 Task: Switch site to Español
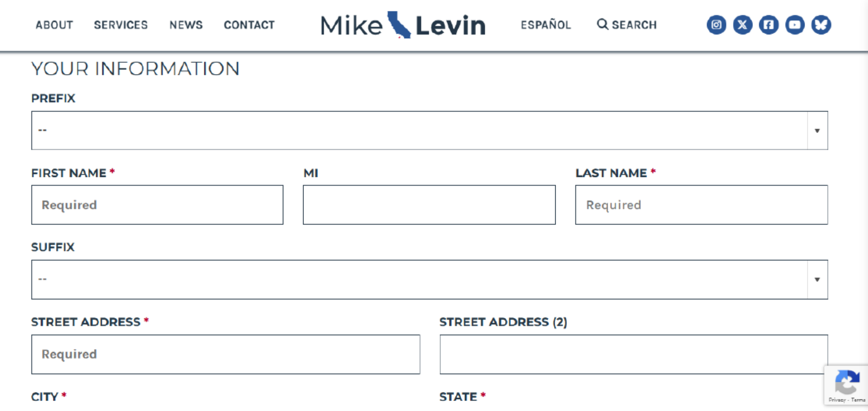point(546,25)
